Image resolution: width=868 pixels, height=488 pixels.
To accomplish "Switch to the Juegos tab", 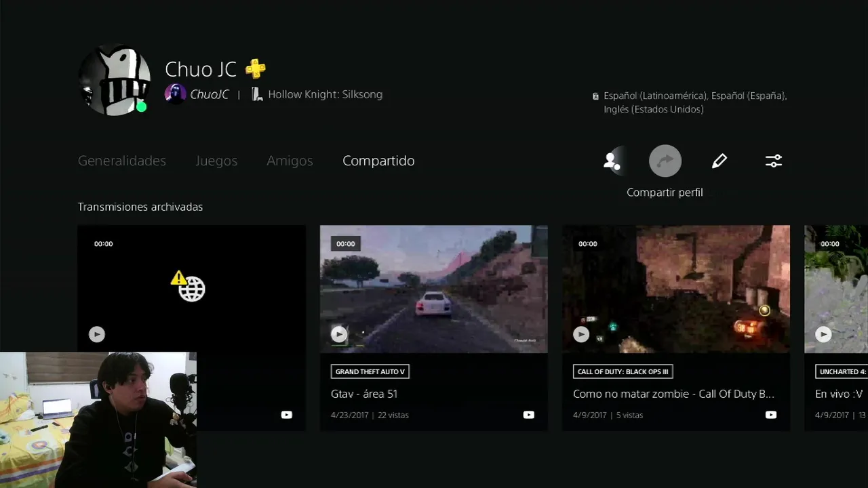I will [x=216, y=161].
